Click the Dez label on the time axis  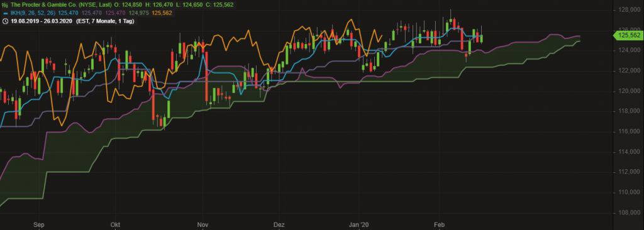click(279, 225)
